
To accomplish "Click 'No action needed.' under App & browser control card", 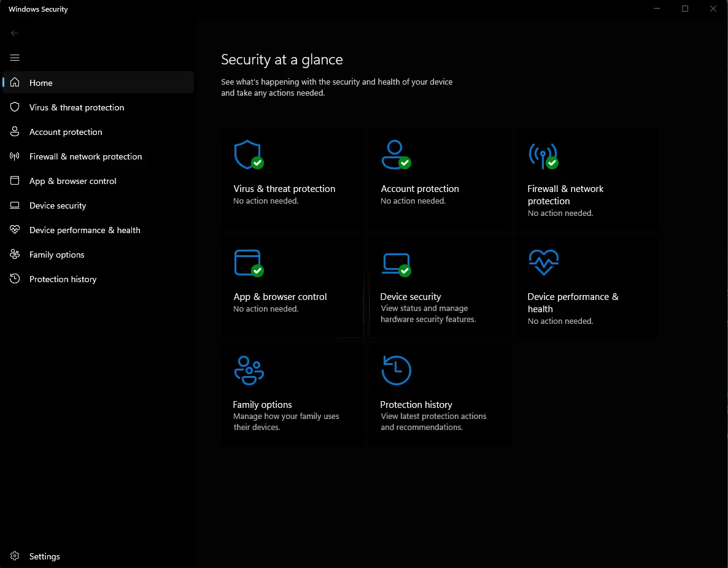I will pyautogui.click(x=266, y=309).
